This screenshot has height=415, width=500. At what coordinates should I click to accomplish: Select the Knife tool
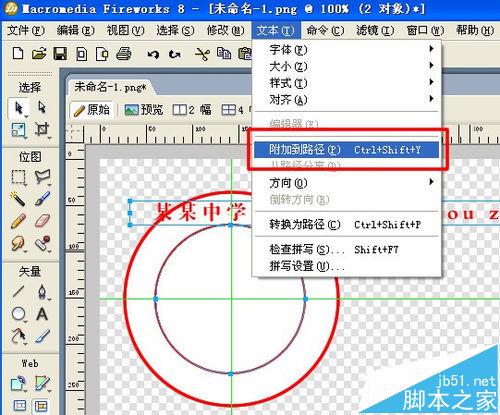[x=43, y=336]
